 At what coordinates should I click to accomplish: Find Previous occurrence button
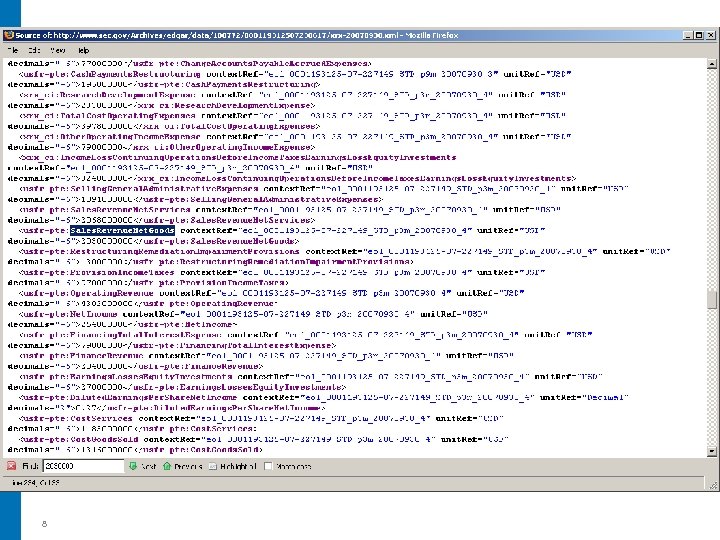[x=183, y=466]
